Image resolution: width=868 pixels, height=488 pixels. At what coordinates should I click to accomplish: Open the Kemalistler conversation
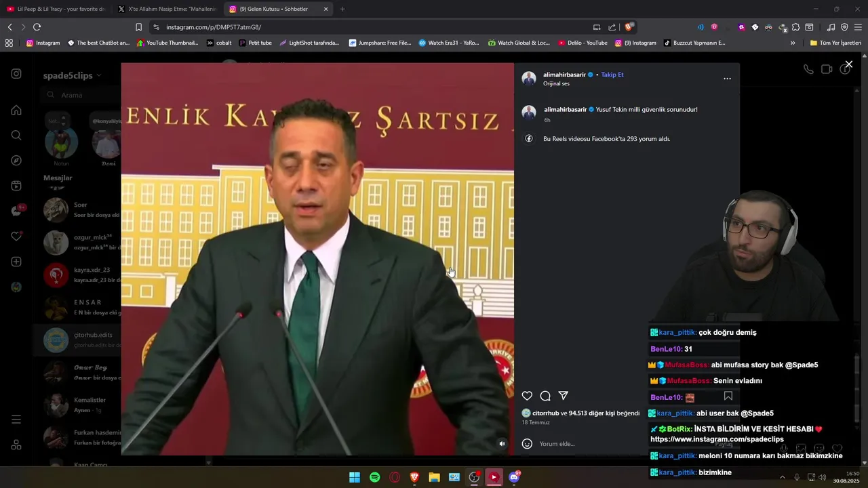click(x=78, y=405)
